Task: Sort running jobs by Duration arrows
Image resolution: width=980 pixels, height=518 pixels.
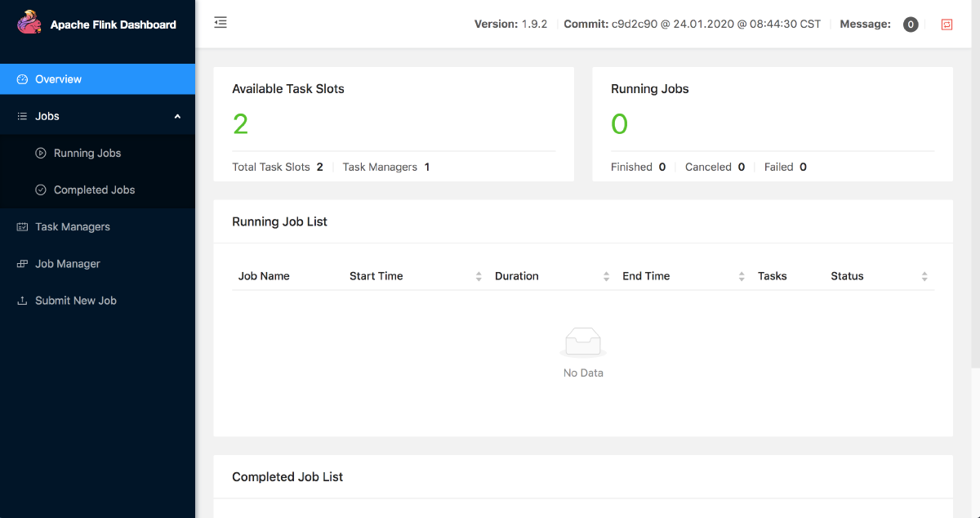Action: tap(606, 276)
